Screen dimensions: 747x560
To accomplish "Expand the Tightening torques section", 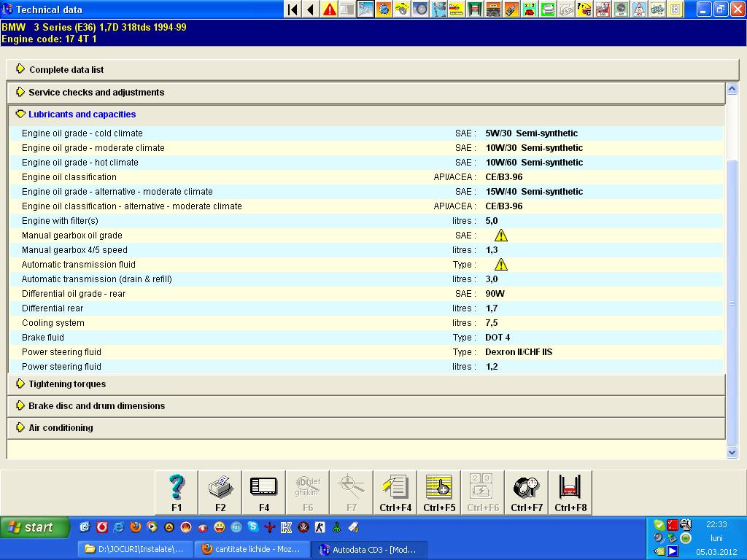I will [366, 384].
